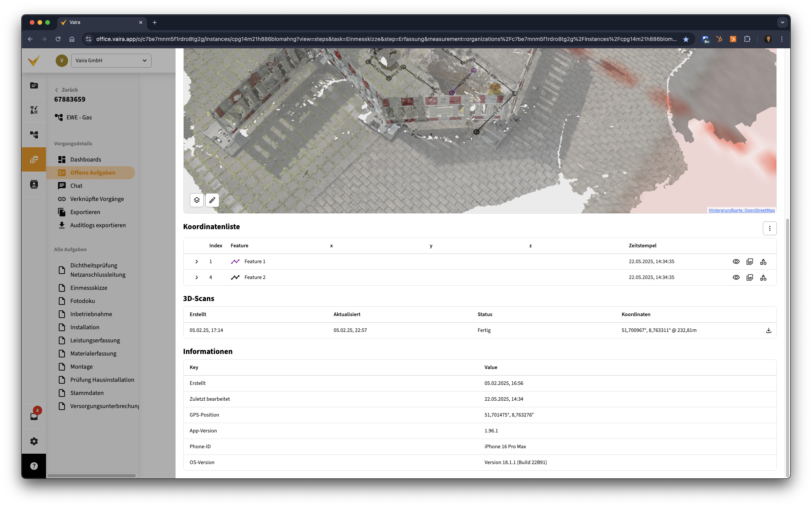Open inbox with 8 notifications

pyautogui.click(x=34, y=416)
